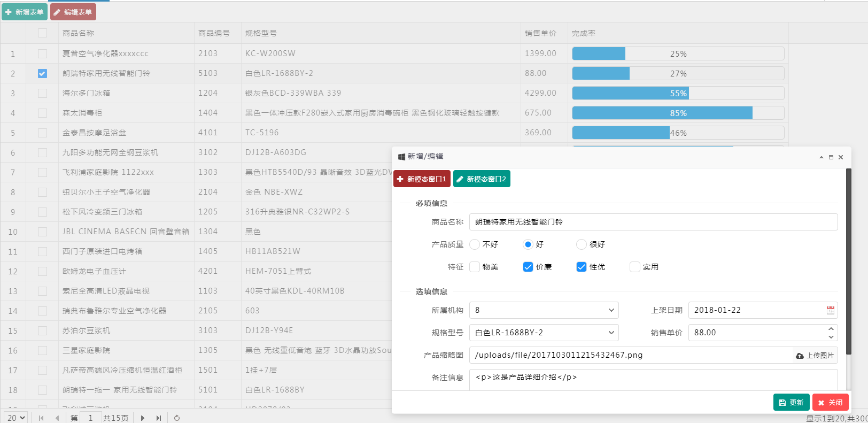Click the 25% progress bar
The image size is (868, 423).
678,53
